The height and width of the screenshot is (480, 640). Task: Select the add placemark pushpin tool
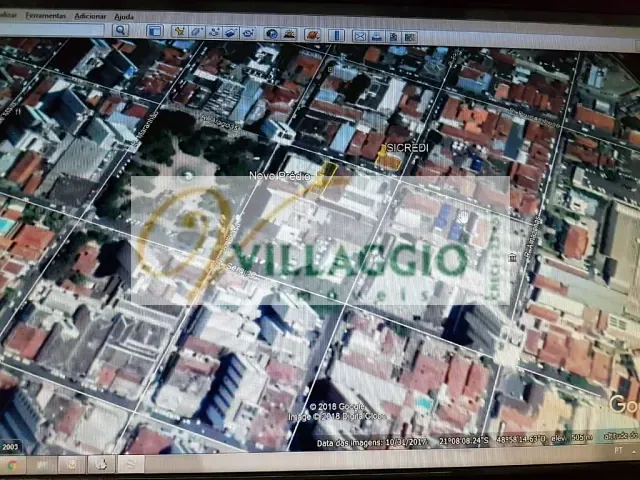pos(179,31)
